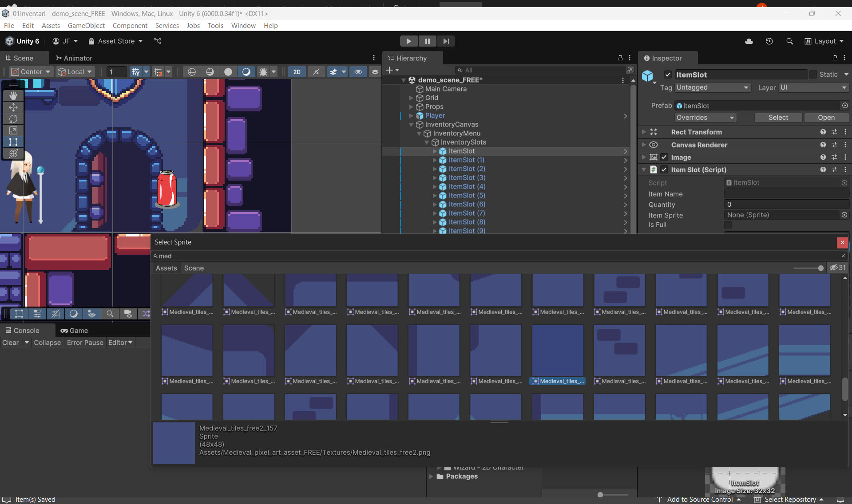The height and width of the screenshot is (504, 852).
Task: Select the Rect tool
Action: coord(13,142)
